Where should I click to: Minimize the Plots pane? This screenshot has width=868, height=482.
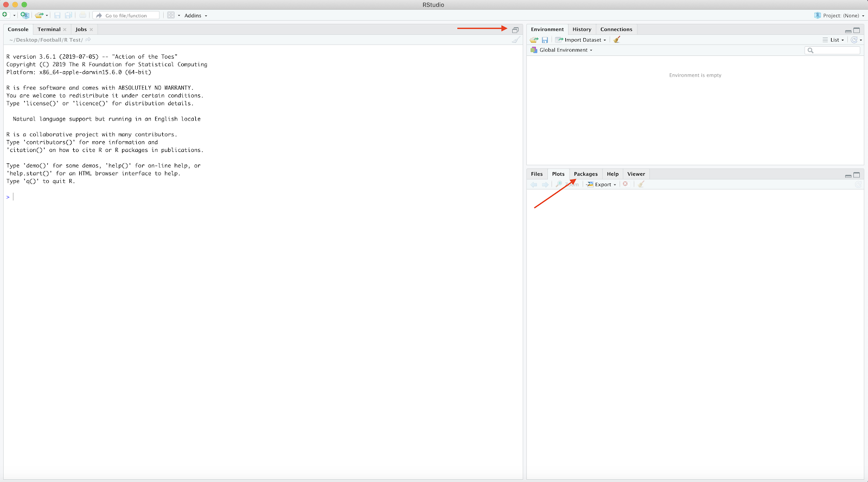pyautogui.click(x=848, y=175)
